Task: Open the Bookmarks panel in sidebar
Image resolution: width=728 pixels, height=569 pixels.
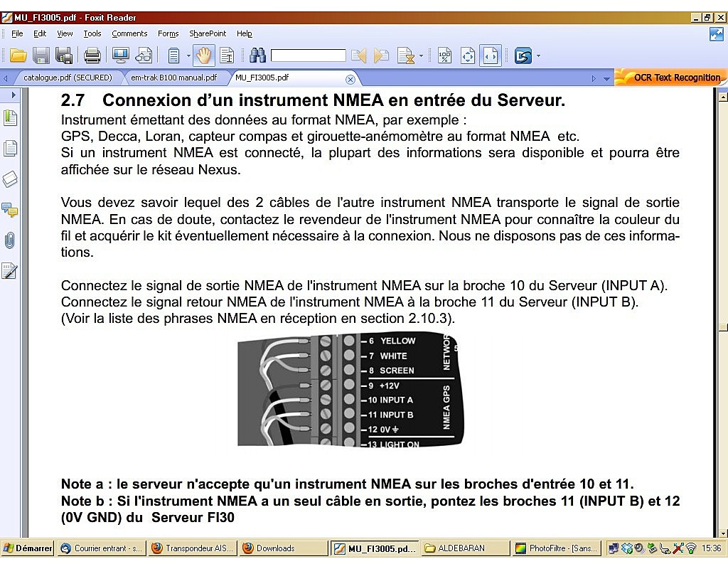Action: pos(10,117)
